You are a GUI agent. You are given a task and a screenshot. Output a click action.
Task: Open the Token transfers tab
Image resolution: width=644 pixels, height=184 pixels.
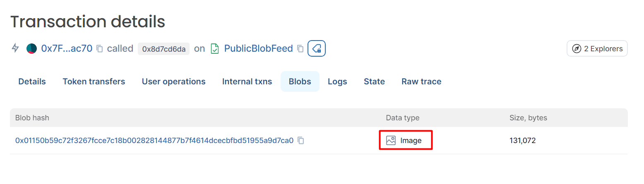click(94, 81)
